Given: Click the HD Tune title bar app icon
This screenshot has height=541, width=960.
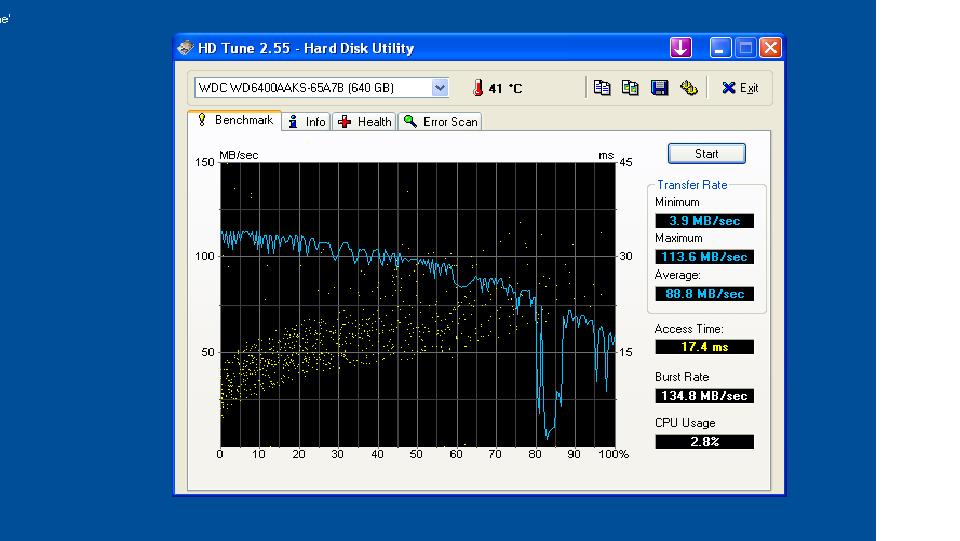Looking at the screenshot, I should tap(185, 48).
